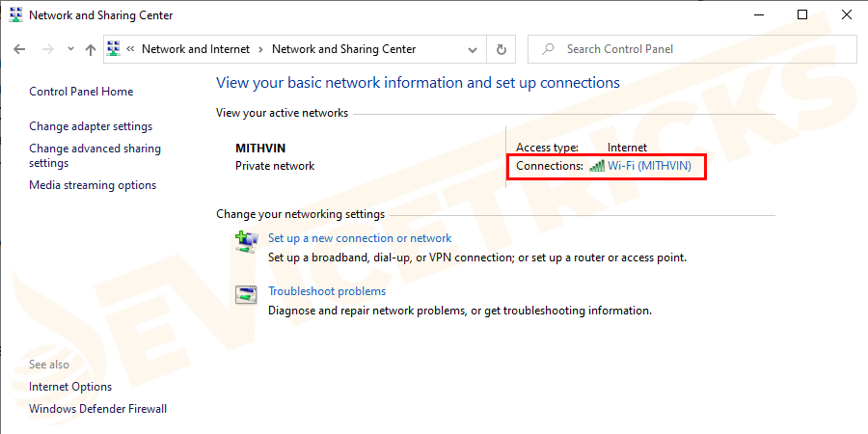
Task: Close the Network and Sharing Center window
Action: tap(846, 14)
